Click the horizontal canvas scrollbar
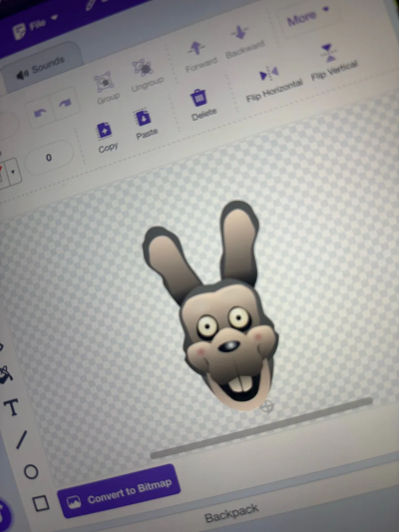399x532 pixels. (x=261, y=428)
